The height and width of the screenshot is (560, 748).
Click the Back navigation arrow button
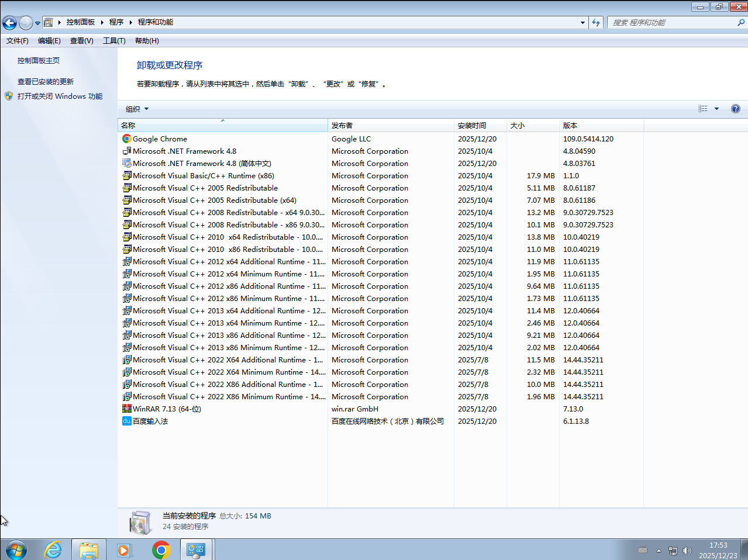click(10, 23)
